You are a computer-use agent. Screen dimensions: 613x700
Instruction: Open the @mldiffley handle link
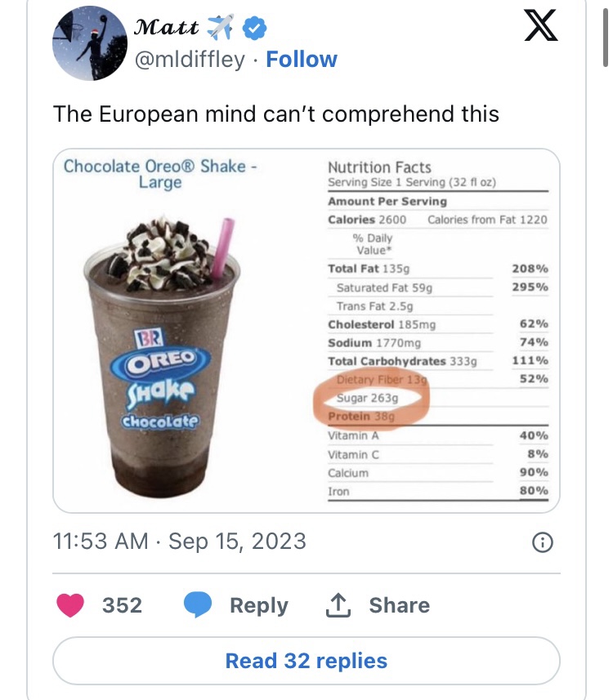click(189, 60)
